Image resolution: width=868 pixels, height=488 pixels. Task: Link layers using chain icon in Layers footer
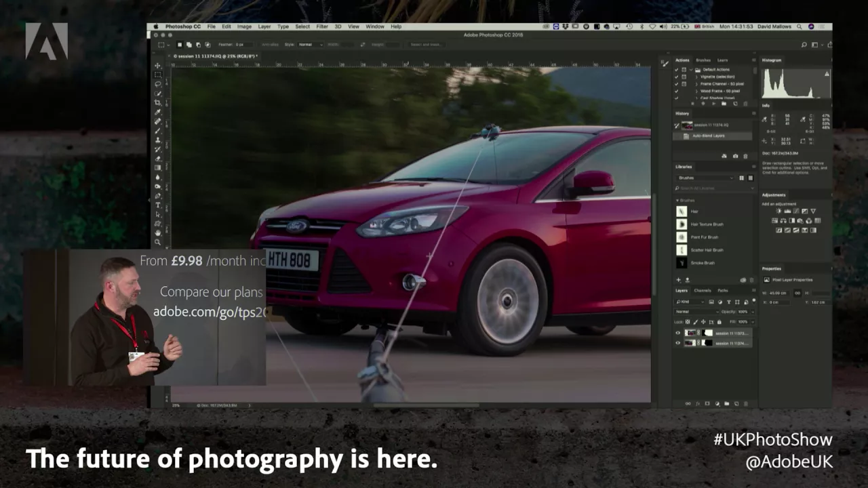[688, 403]
